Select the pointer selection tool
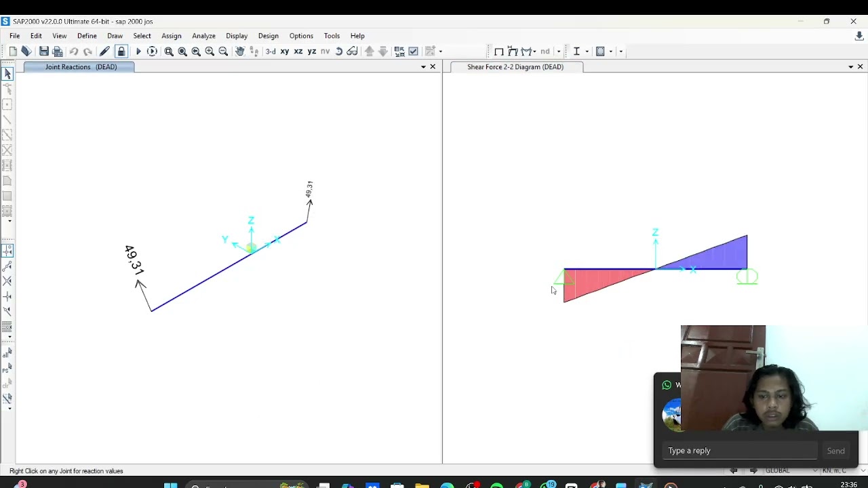This screenshot has width=868, height=488. click(7, 74)
